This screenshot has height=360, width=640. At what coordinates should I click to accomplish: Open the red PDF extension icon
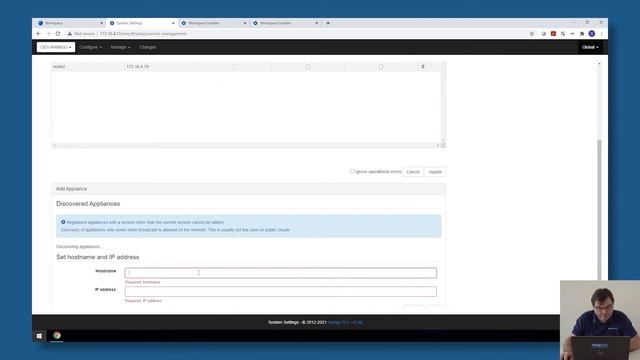[553, 34]
